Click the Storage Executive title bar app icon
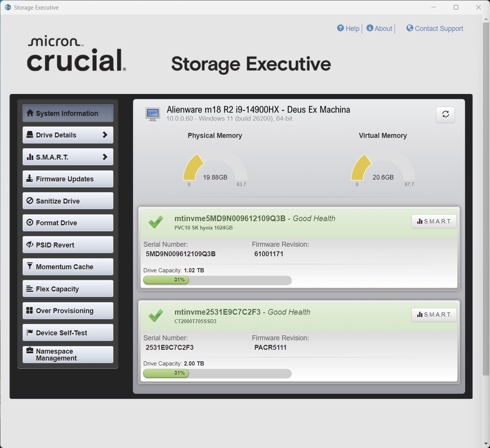The image size is (490, 448). 7,7
